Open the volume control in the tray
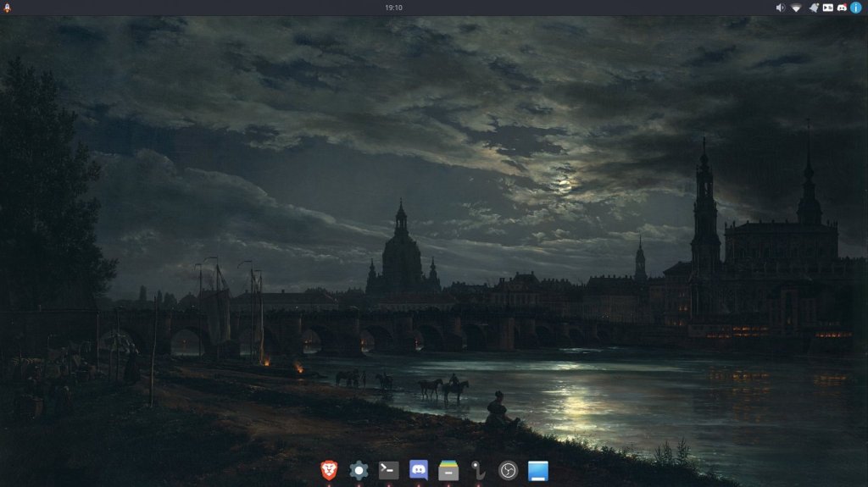Screen dimensions: 868x487 (x=781, y=8)
